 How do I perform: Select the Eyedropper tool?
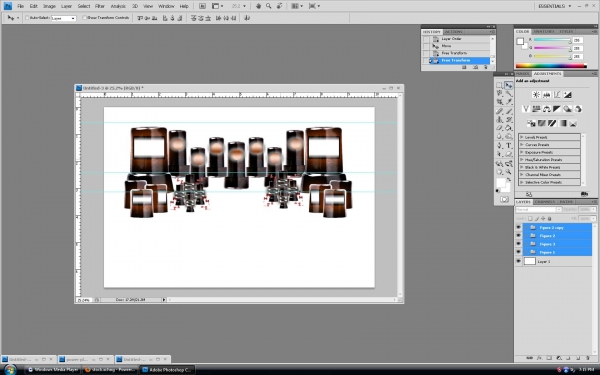coord(509,102)
